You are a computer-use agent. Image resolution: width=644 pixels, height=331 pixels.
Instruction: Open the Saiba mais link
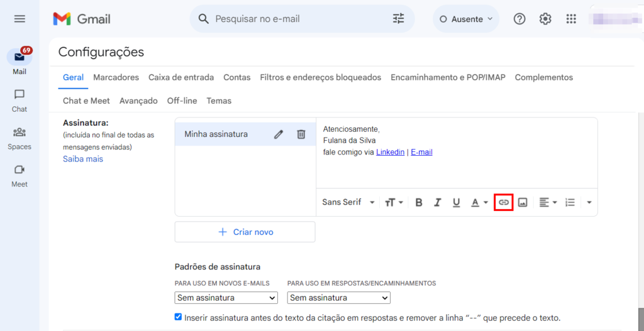(x=83, y=159)
